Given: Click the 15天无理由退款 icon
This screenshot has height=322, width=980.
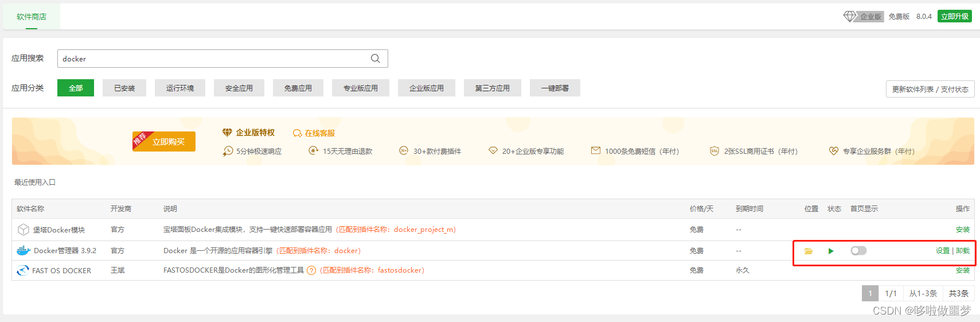Looking at the screenshot, I should tap(314, 151).
